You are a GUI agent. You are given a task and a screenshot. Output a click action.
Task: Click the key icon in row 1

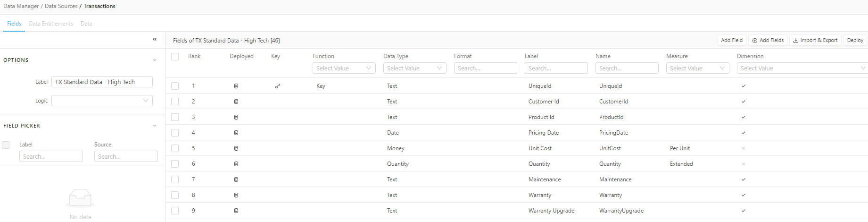tap(278, 86)
